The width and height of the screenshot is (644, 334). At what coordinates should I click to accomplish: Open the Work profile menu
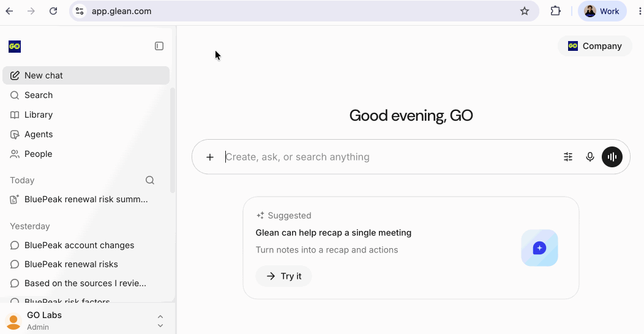coord(602,11)
